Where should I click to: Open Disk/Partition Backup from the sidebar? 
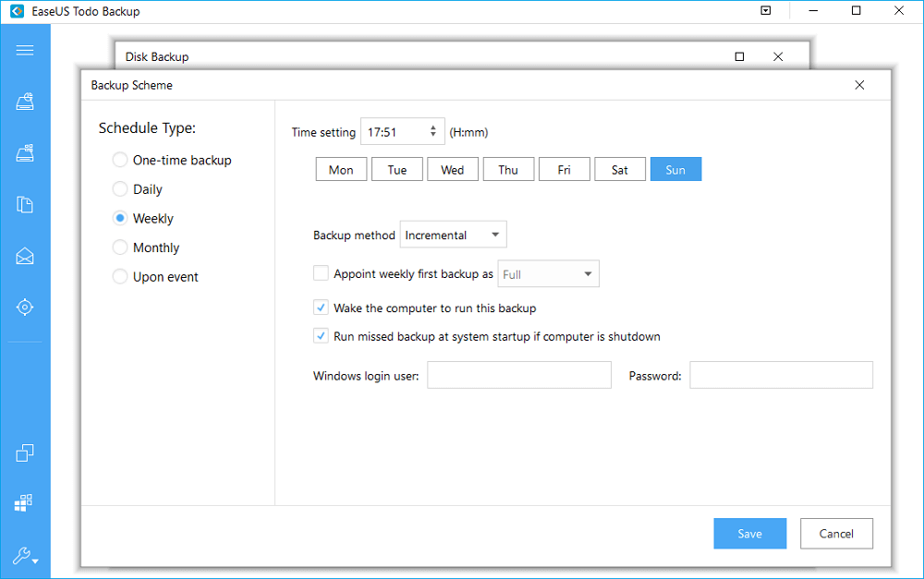point(25,102)
